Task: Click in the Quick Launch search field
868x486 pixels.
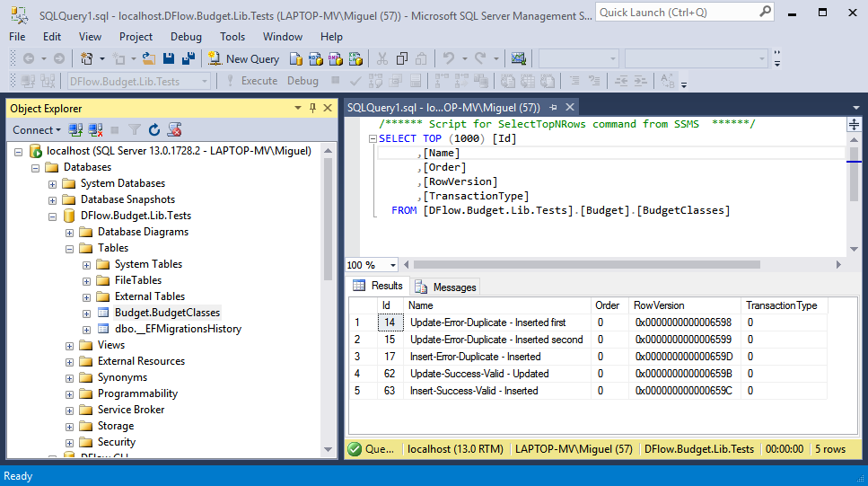Action: [x=677, y=13]
